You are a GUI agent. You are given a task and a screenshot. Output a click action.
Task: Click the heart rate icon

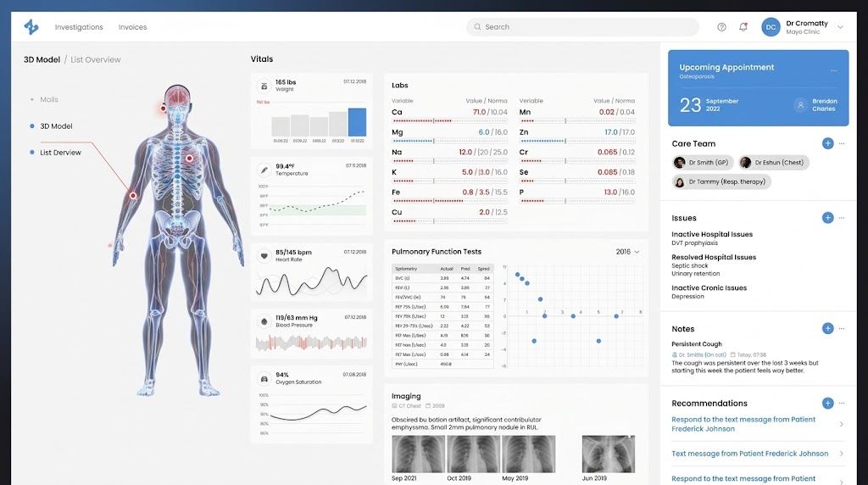tap(264, 256)
